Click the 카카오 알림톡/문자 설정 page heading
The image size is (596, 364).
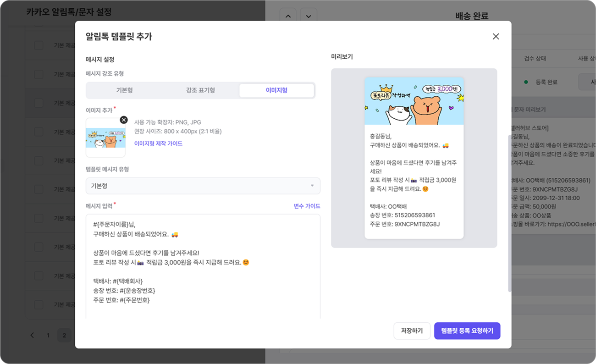[x=69, y=12]
